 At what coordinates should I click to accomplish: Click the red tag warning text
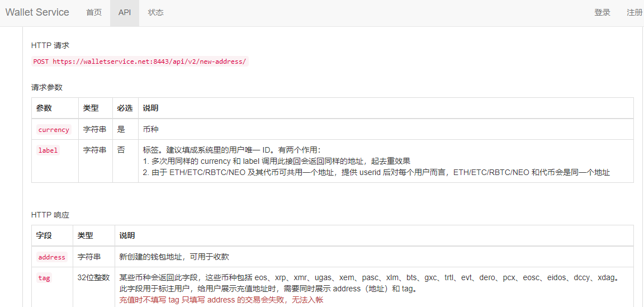pyautogui.click(x=221, y=300)
